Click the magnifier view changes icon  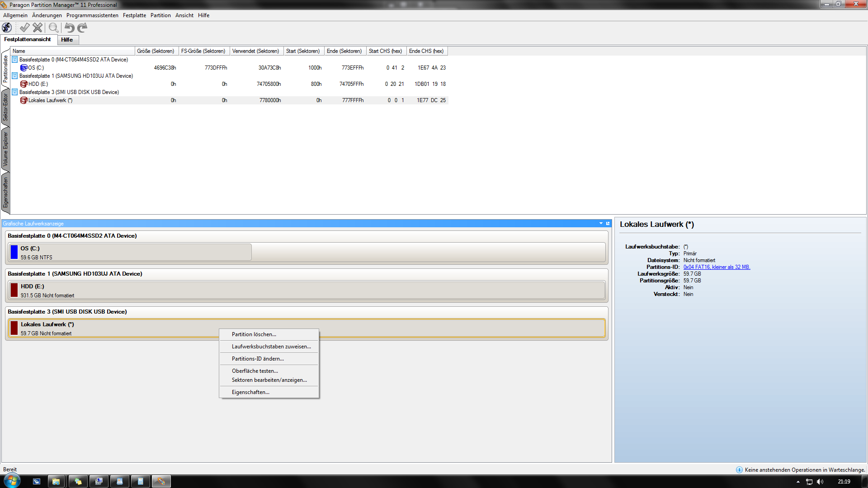[x=53, y=28]
